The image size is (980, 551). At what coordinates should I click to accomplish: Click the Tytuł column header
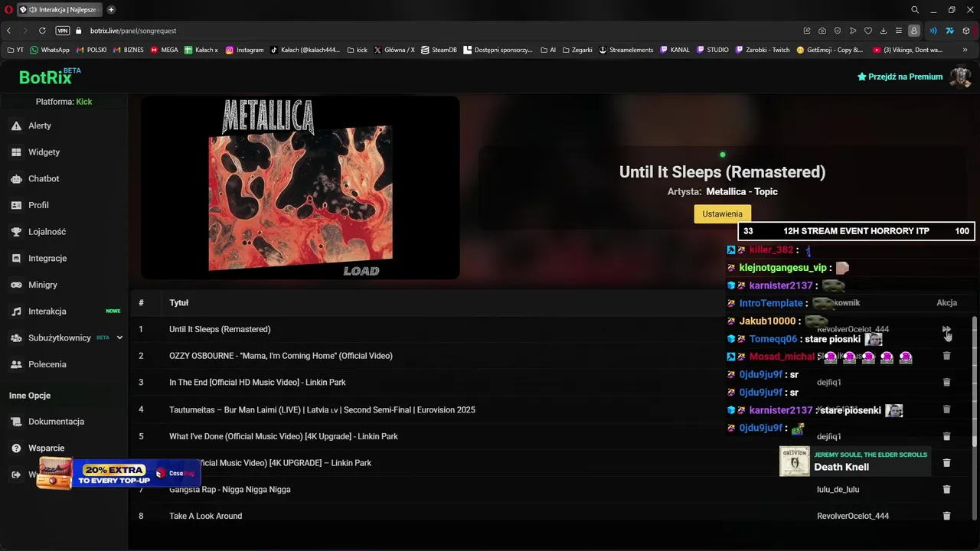tap(178, 303)
